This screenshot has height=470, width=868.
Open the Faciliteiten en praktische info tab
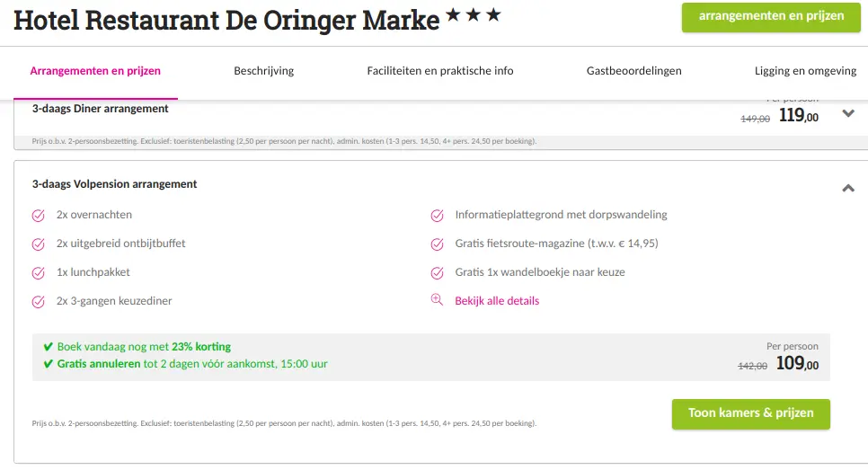pyautogui.click(x=440, y=71)
